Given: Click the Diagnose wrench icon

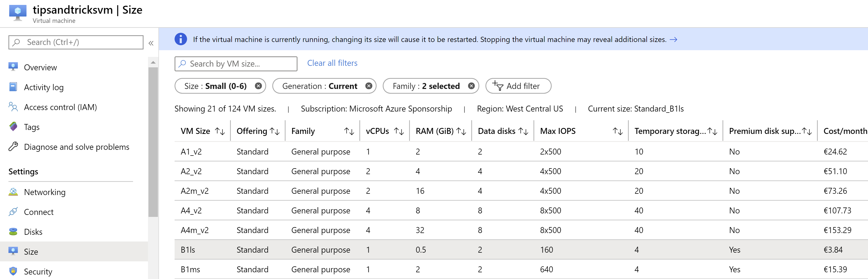Looking at the screenshot, I should coord(13,146).
